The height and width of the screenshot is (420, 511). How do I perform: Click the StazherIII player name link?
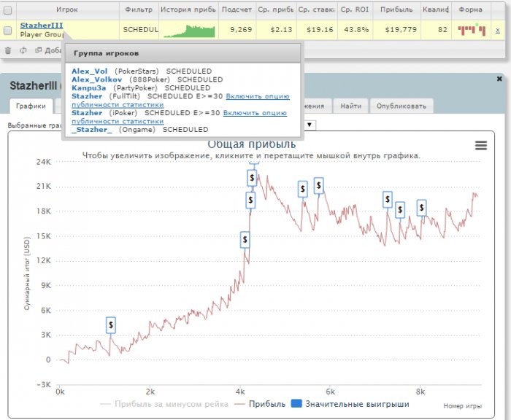pos(42,26)
